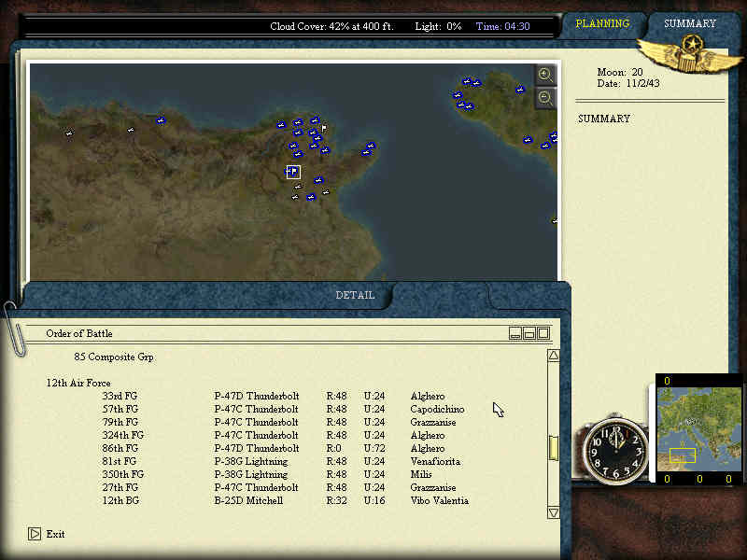This screenshot has width=747, height=560.
Task: Zoom in on the map
Action: click(545, 75)
